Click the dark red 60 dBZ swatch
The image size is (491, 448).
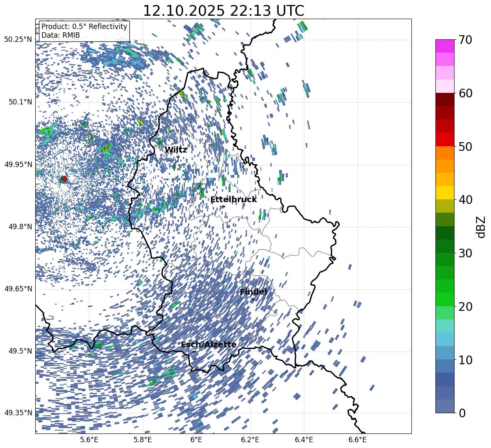(445, 99)
